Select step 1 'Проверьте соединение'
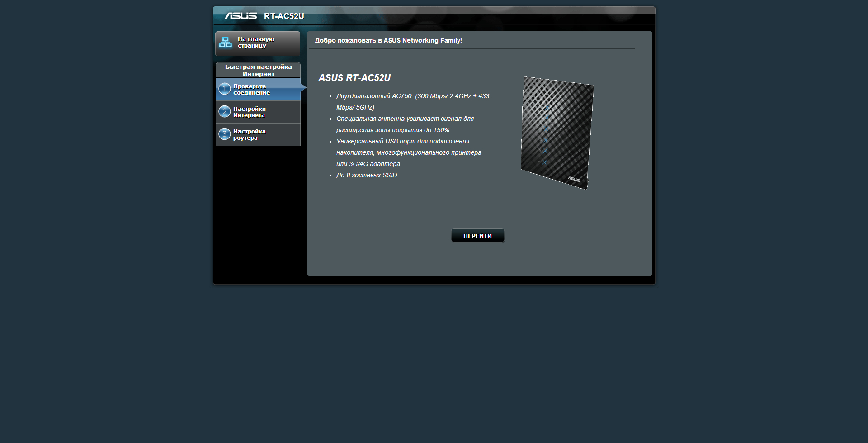Image resolution: width=868 pixels, height=443 pixels. pyautogui.click(x=258, y=89)
